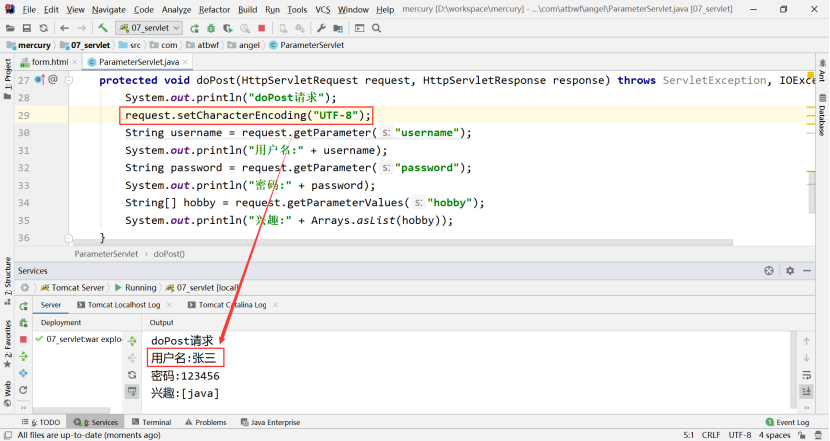Select the 07_servlet:war exploded deployment entry
This screenshot has height=441, width=830.
point(78,339)
